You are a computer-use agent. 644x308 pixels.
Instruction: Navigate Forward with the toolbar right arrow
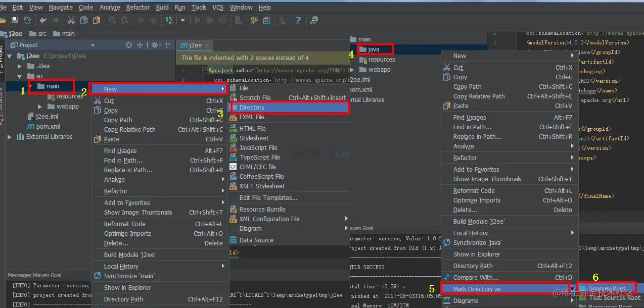(152, 20)
